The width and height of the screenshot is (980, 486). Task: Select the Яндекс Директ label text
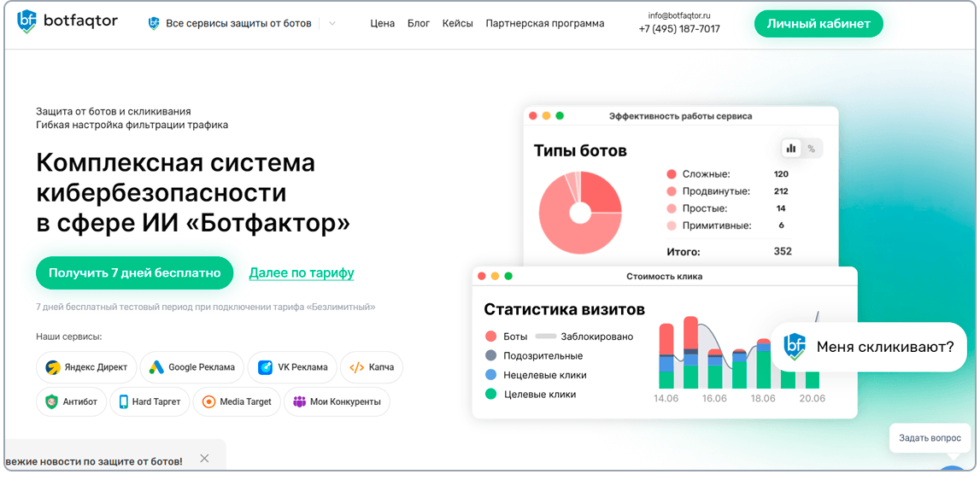[x=95, y=367]
